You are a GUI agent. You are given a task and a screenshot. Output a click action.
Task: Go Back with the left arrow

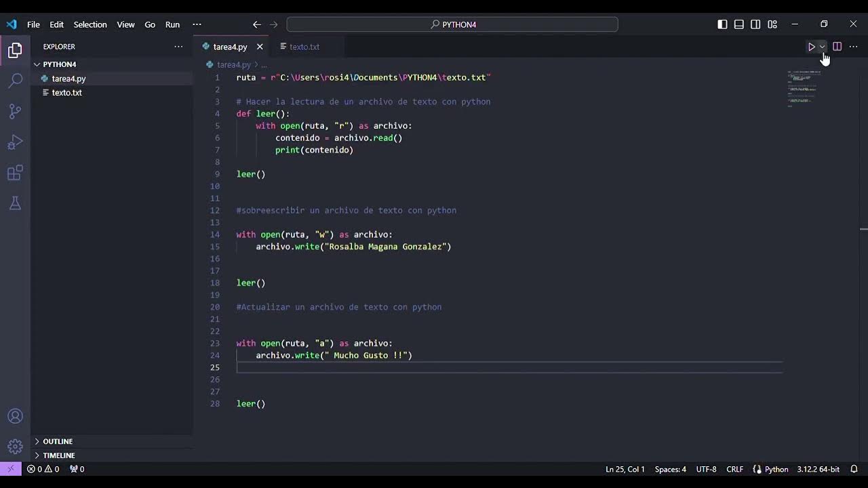coord(257,24)
